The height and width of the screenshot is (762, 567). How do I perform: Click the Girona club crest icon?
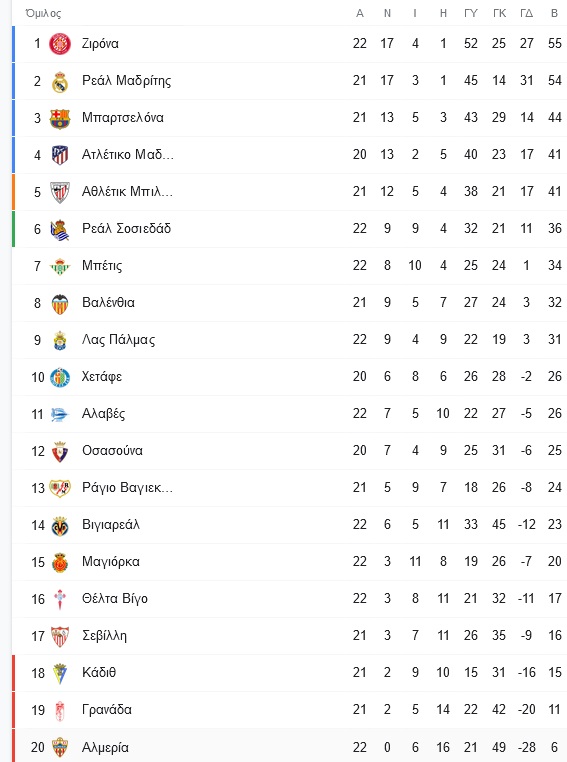tap(60, 44)
